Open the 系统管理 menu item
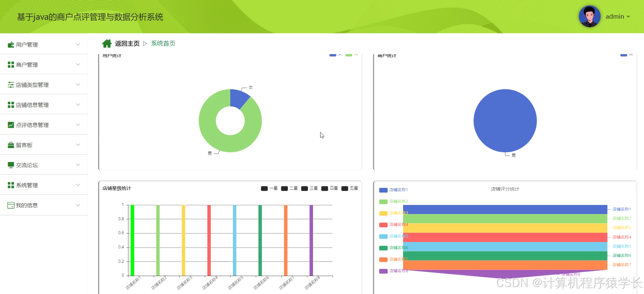The height and width of the screenshot is (294, 644). (44, 185)
